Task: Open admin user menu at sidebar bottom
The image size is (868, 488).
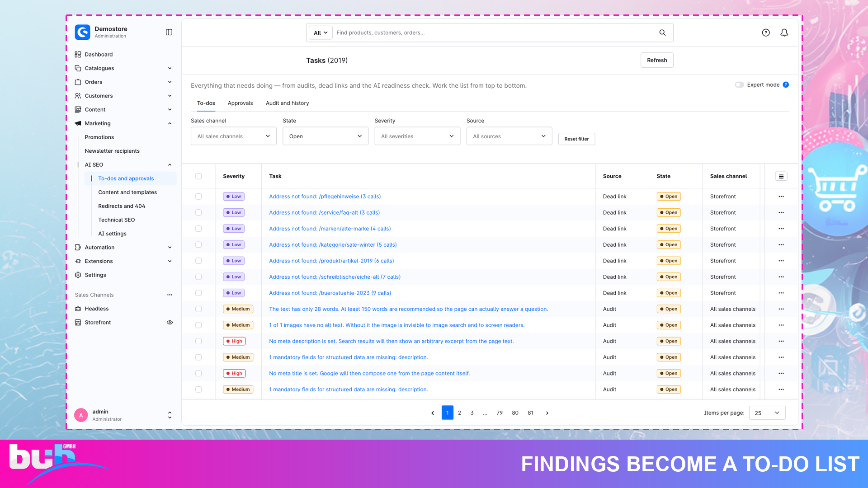Action: click(123, 415)
